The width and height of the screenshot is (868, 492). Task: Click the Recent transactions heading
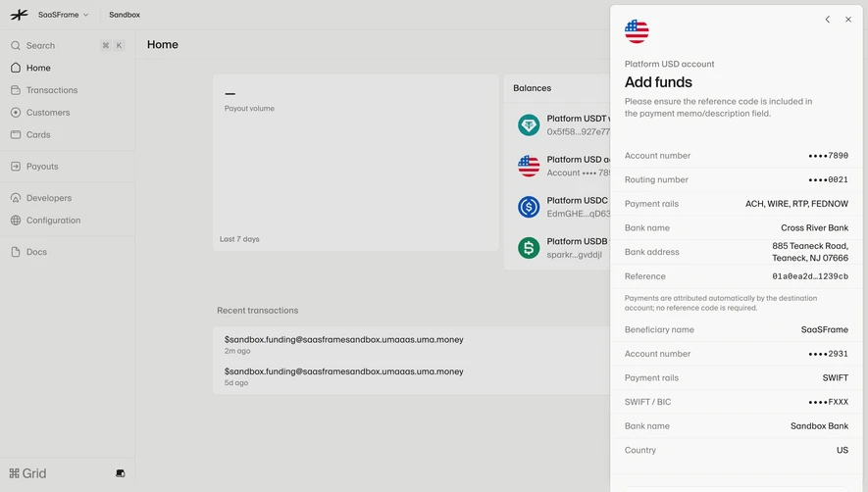click(x=257, y=311)
